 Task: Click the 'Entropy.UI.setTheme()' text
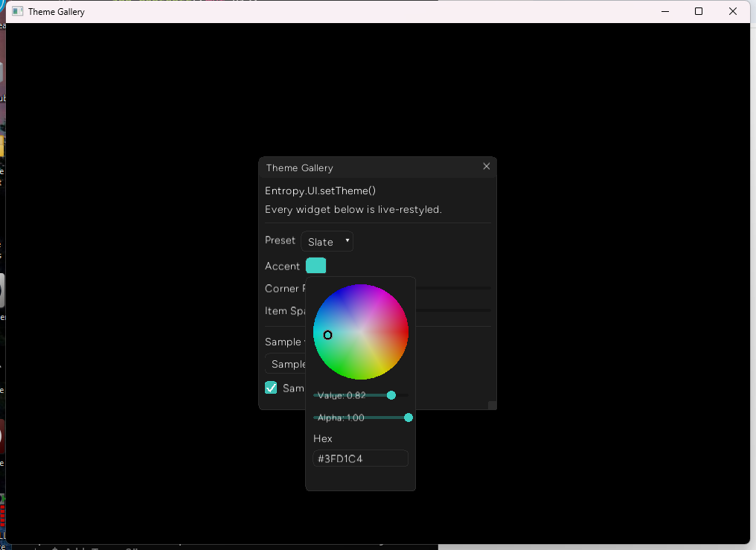tap(320, 191)
